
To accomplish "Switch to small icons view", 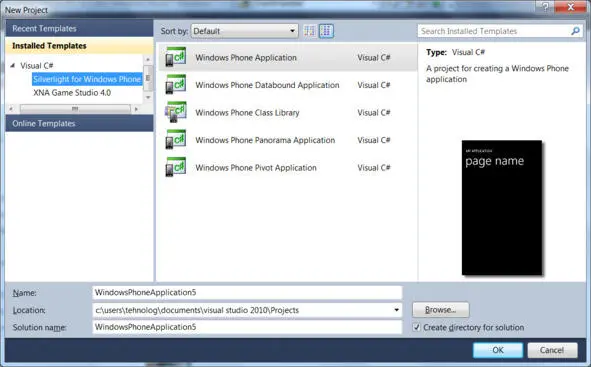I will tap(309, 31).
